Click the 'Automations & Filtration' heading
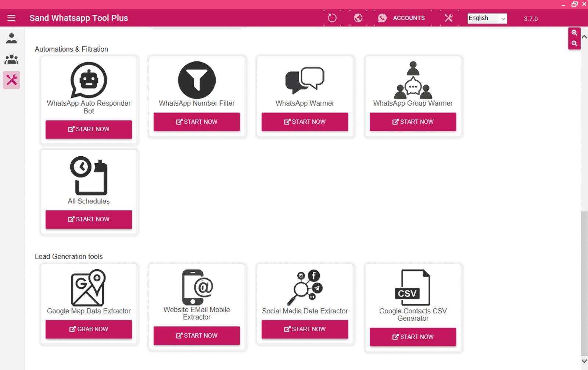The width and height of the screenshot is (588, 370). pos(71,49)
